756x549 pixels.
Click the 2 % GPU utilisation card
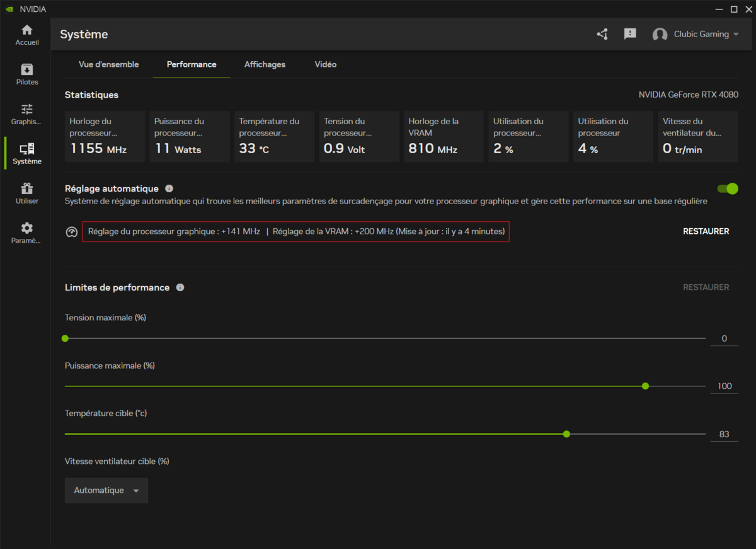tap(529, 137)
